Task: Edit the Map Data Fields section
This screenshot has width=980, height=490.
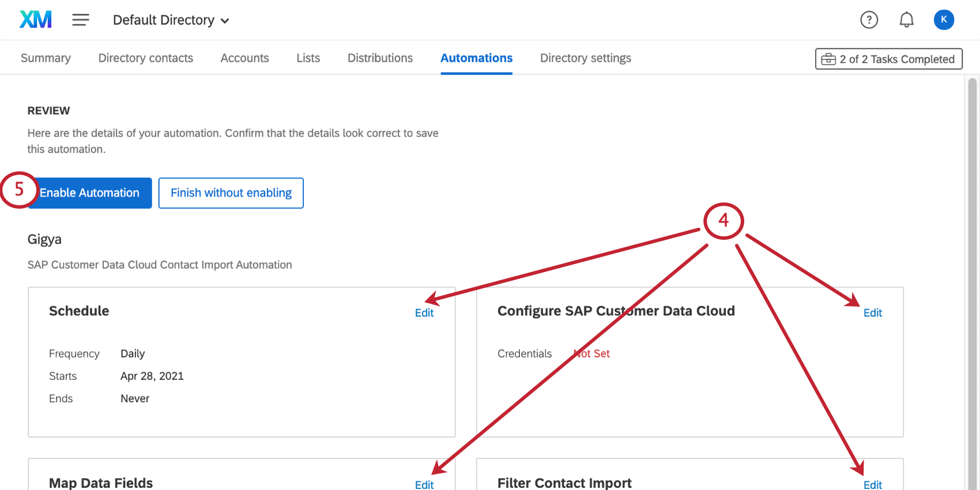Action: point(424,484)
